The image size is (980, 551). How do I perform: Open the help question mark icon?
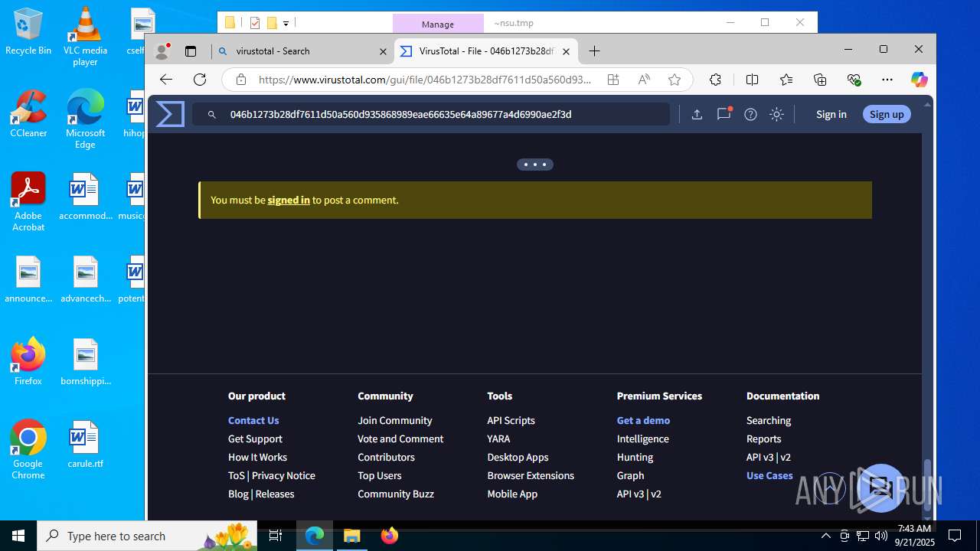click(750, 114)
